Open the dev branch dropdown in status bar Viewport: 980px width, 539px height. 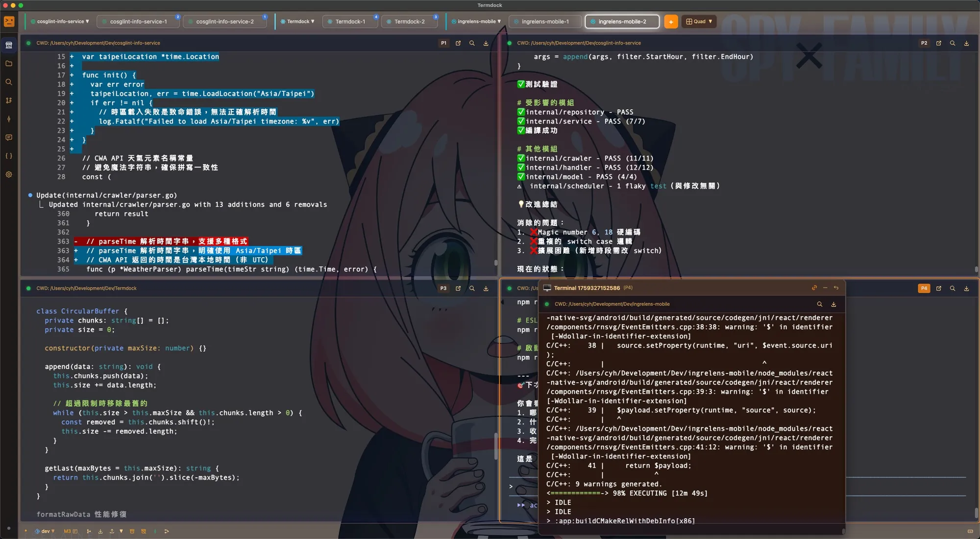point(45,531)
